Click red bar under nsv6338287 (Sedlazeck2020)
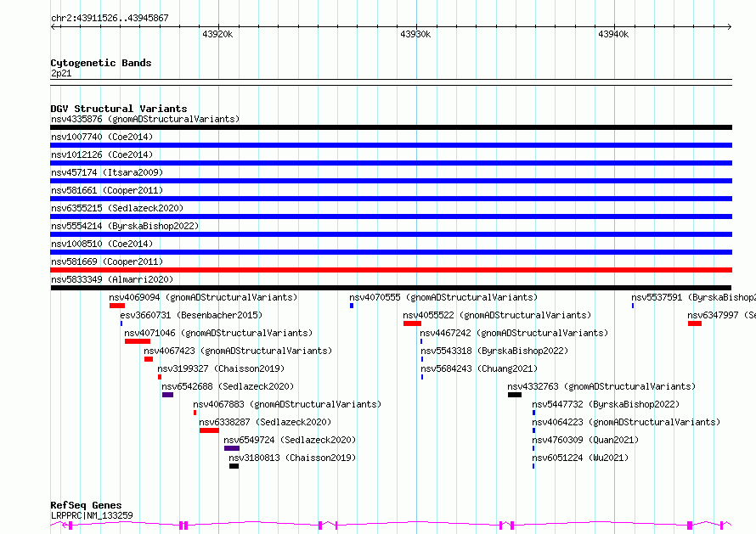 coord(209,430)
